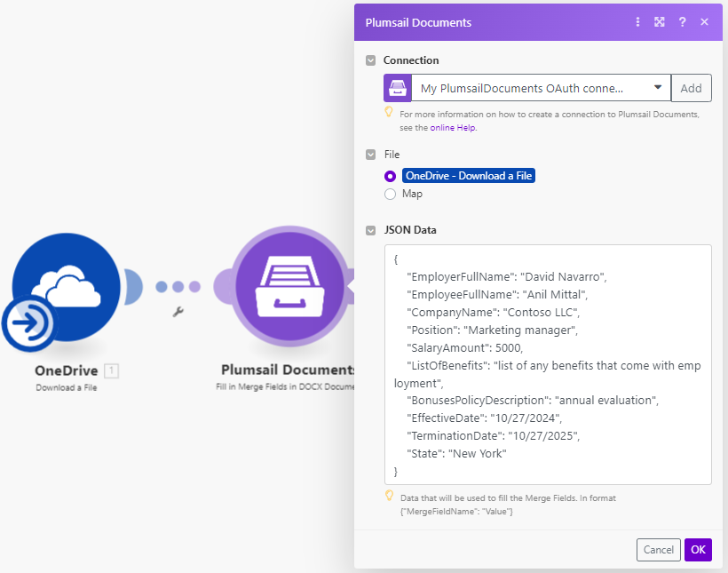Screen dimensions: 728x573
Task: Click the "EmployerFullName" JSON line
Action: 507,277
